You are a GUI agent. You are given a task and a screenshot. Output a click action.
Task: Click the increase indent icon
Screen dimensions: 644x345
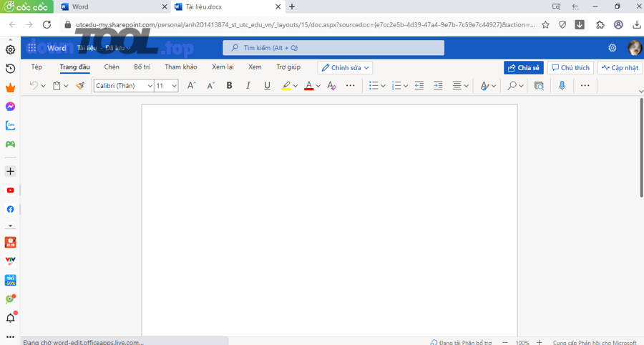[438, 86]
